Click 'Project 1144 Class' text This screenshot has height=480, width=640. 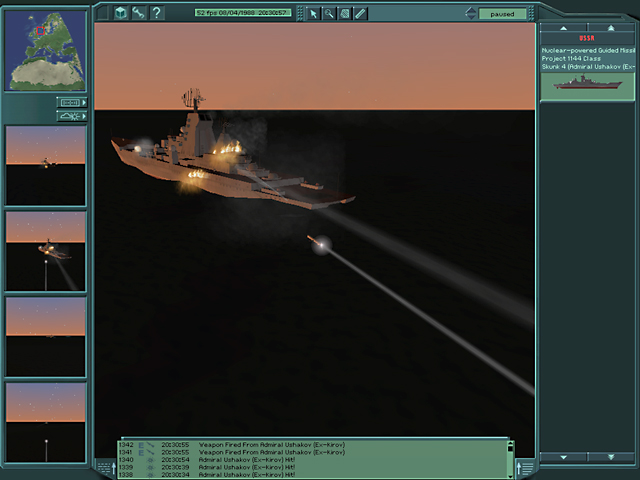pyautogui.click(x=571, y=58)
